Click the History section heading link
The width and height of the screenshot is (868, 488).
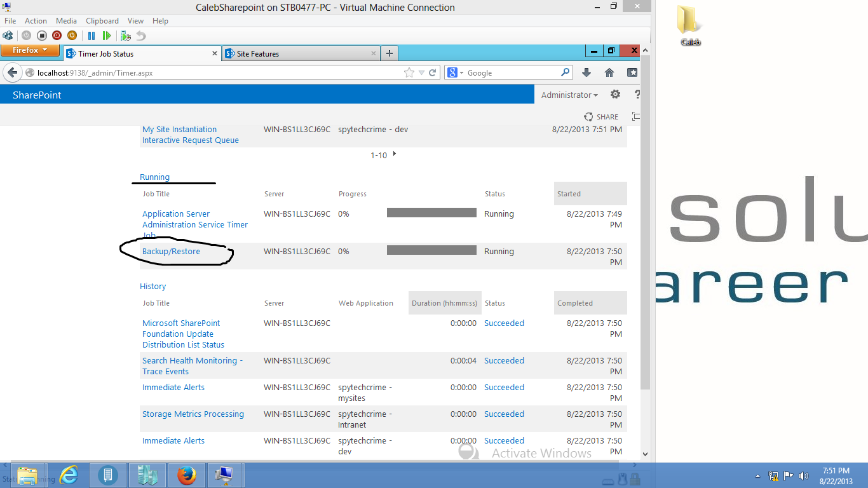(153, 287)
